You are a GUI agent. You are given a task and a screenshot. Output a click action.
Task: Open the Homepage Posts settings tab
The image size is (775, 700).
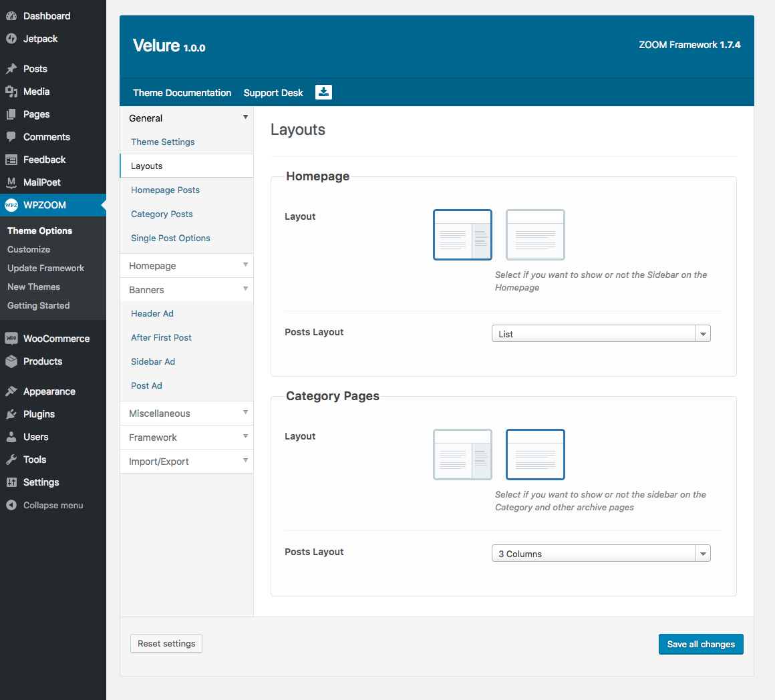click(x=165, y=190)
